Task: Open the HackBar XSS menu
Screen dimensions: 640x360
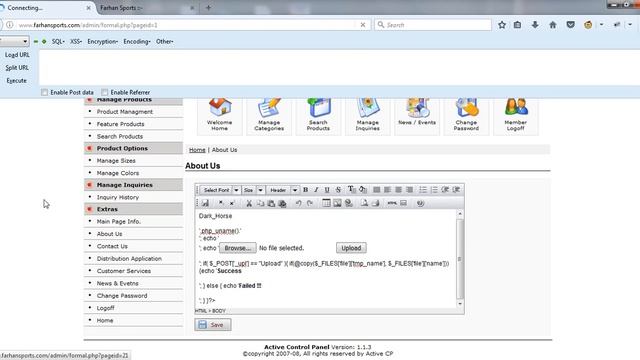Action: click(x=76, y=41)
